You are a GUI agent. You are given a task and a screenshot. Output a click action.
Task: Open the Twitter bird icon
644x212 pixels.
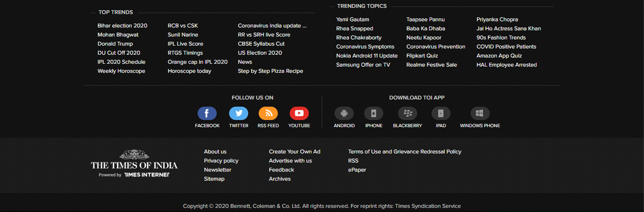click(239, 114)
